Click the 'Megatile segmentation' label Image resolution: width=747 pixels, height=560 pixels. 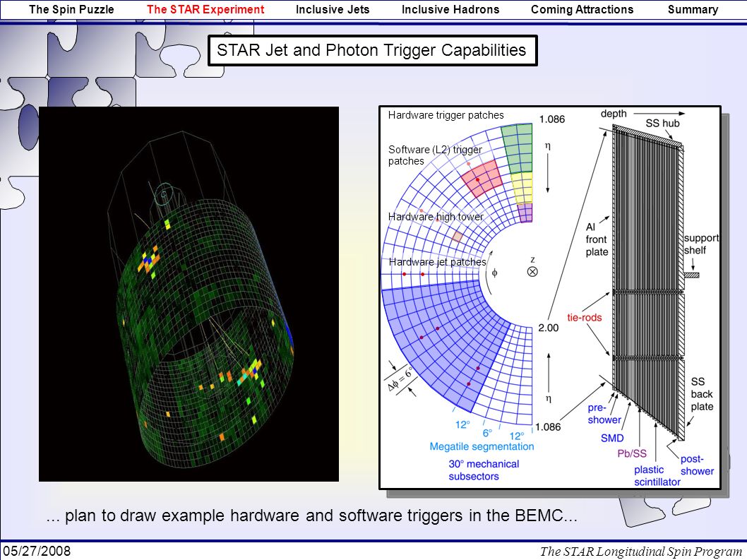(482, 446)
